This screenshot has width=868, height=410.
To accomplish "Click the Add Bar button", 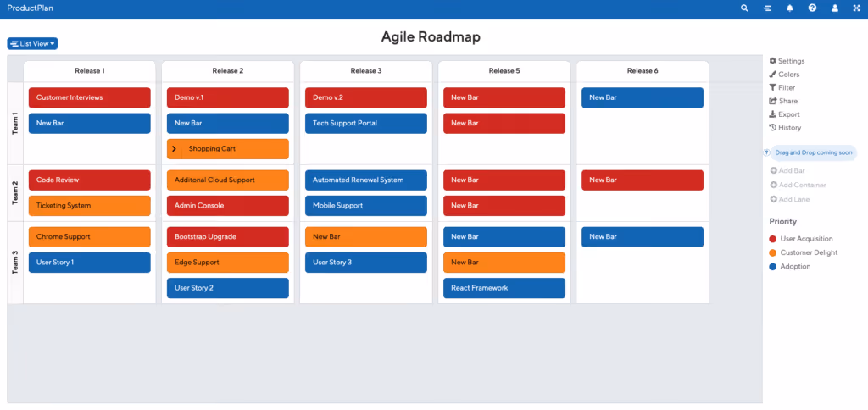I will pyautogui.click(x=787, y=171).
